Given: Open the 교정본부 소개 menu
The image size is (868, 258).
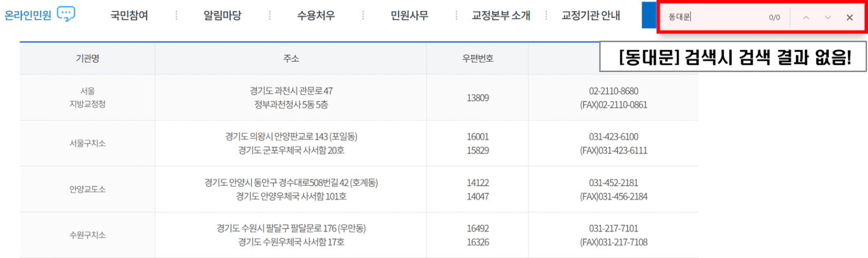Looking at the screenshot, I should point(501,15).
